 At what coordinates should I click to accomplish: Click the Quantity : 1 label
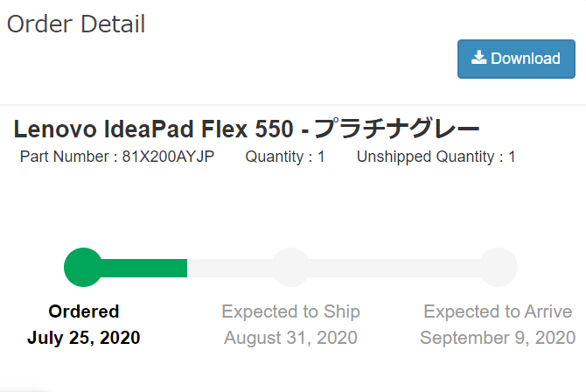click(285, 157)
